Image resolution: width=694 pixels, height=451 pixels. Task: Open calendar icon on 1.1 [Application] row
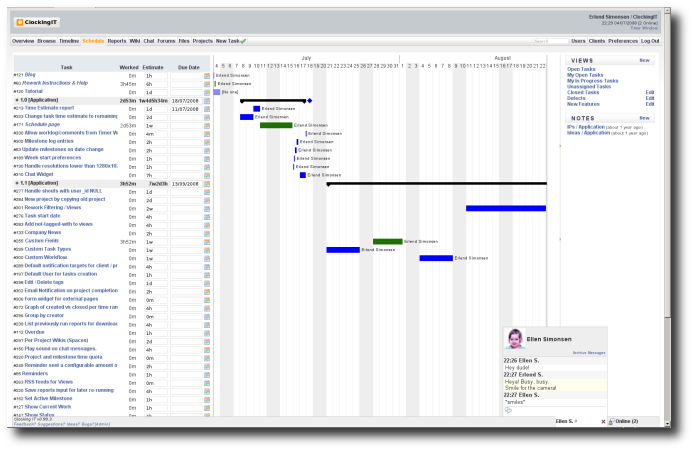tap(207, 184)
